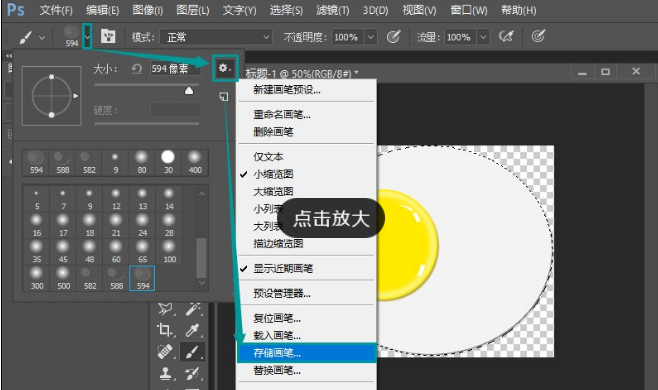Open the 图像(I) menu

coord(148,10)
